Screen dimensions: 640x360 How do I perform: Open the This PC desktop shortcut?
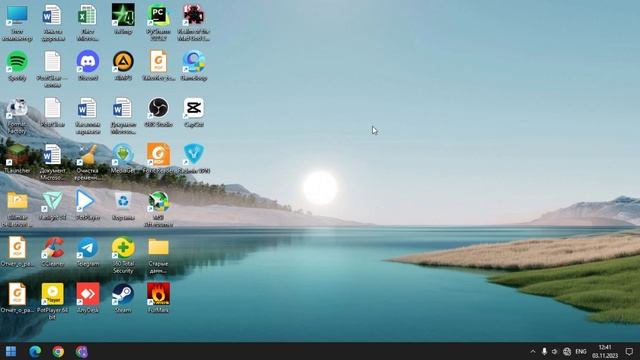[17, 23]
